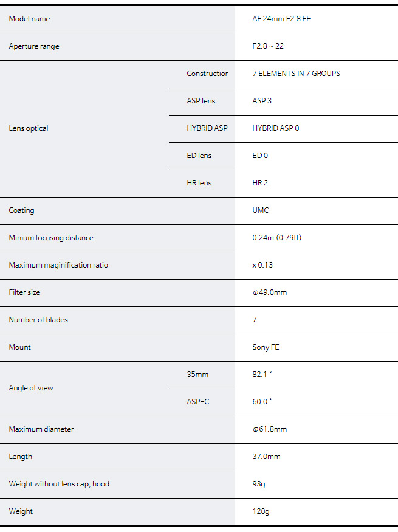
Task: Click the ASP lens sub-label
Action: coord(201,101)
